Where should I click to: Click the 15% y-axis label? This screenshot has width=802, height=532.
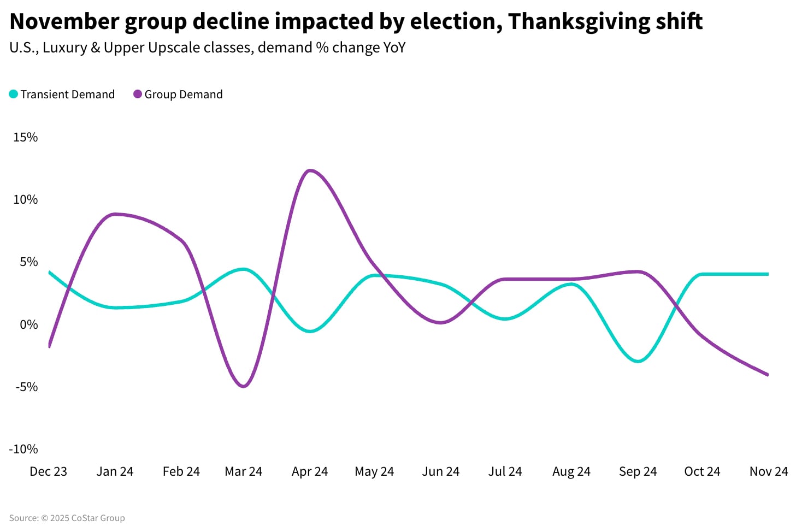(26, 137)
